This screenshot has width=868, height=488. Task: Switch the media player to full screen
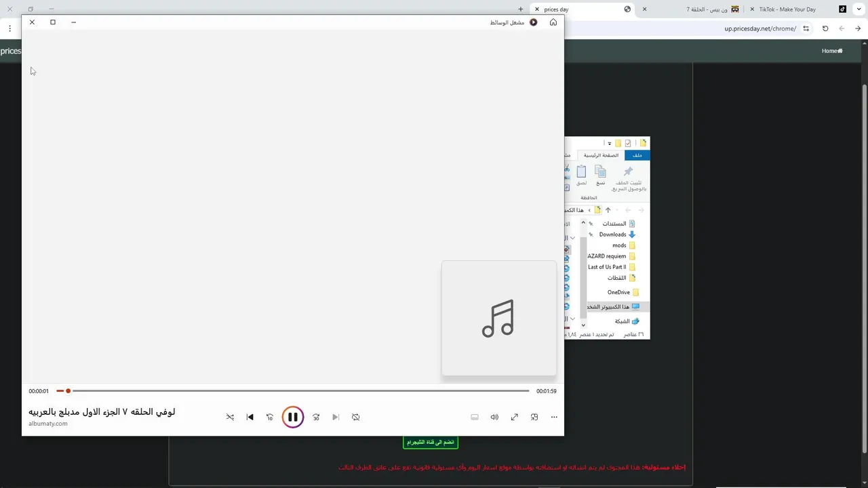click(x=514, y=417)
